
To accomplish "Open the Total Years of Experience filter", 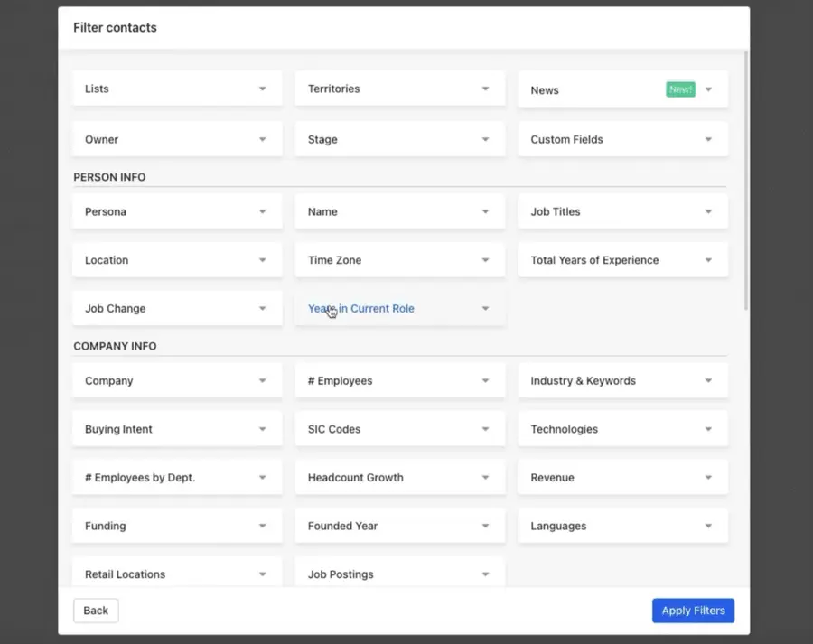I will [621, 259].
